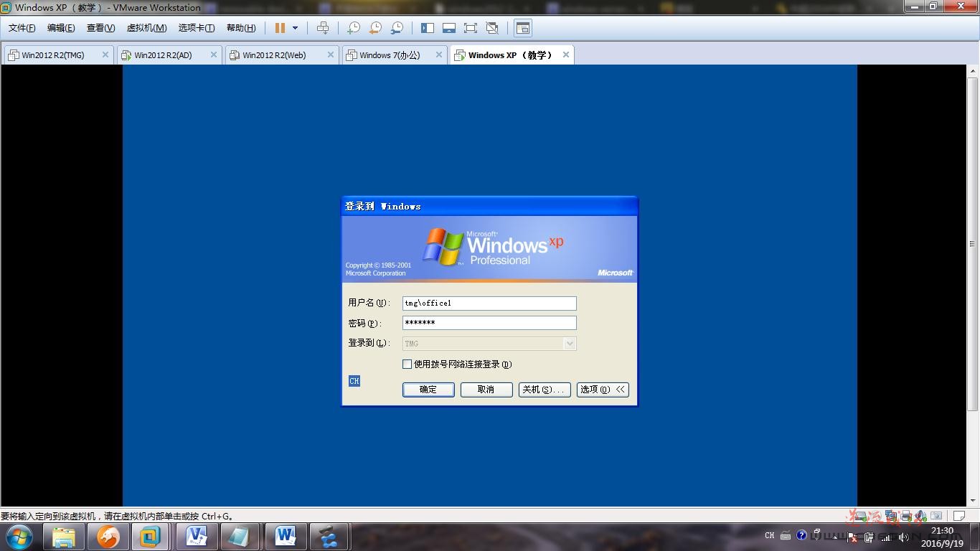Close the Win2012 R2(Web) tab
Image resolution: width=980 pixels, height=551 pixels.
331,55
